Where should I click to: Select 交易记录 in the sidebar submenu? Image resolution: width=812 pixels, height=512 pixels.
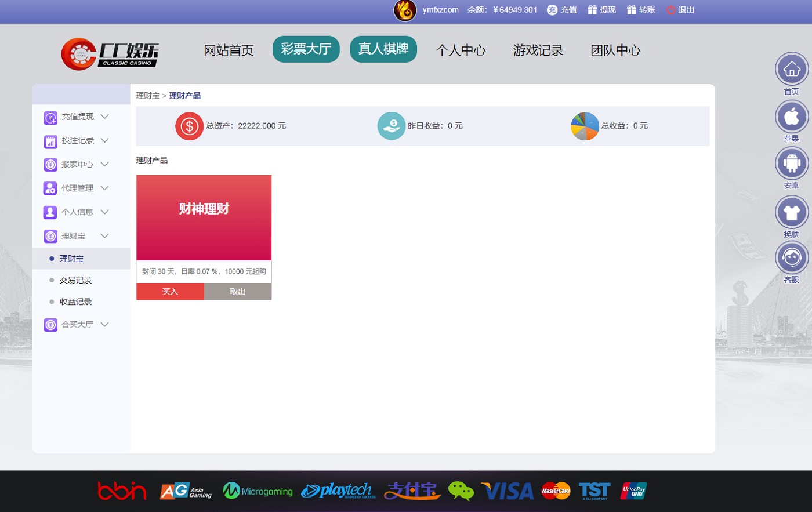75,280
